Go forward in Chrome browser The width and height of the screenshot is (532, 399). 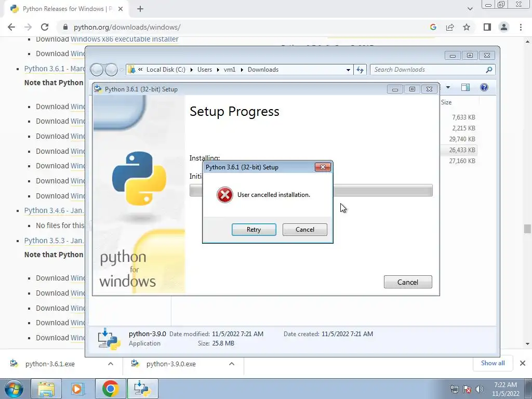point(28,27)
